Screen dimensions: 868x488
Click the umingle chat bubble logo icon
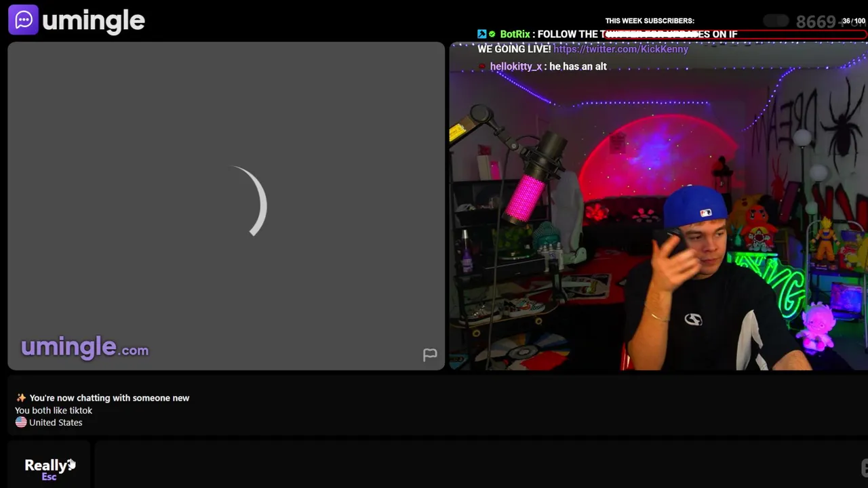[x=23, y=20]
